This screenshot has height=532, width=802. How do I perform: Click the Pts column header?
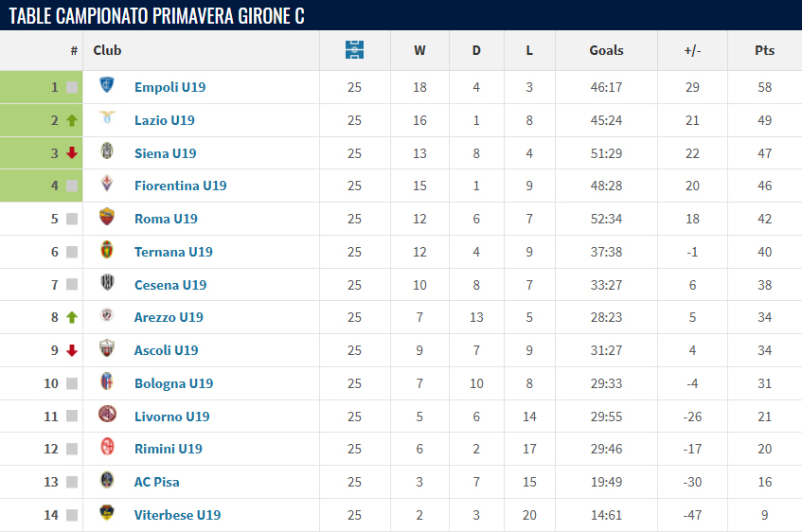(x=765, y=50)
